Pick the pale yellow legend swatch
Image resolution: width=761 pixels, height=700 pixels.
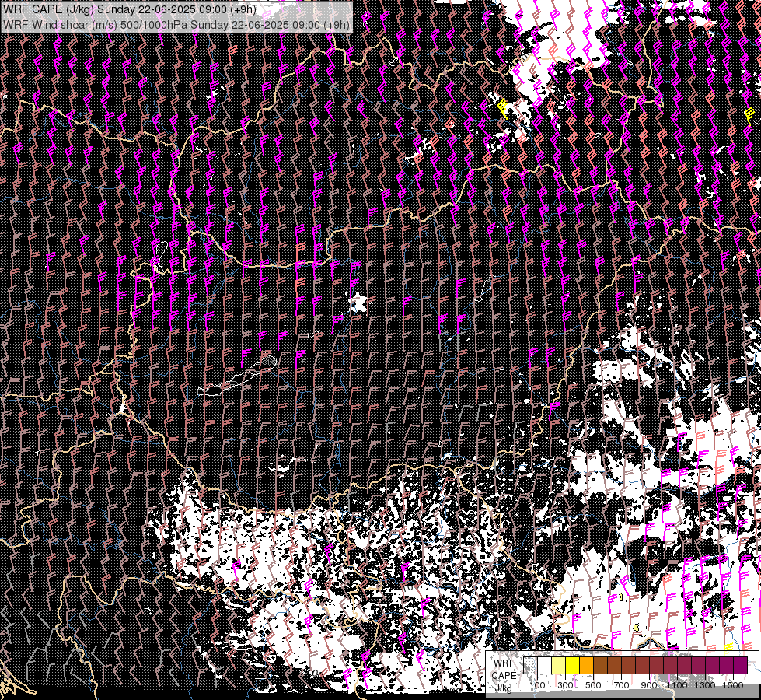[559, 665]
